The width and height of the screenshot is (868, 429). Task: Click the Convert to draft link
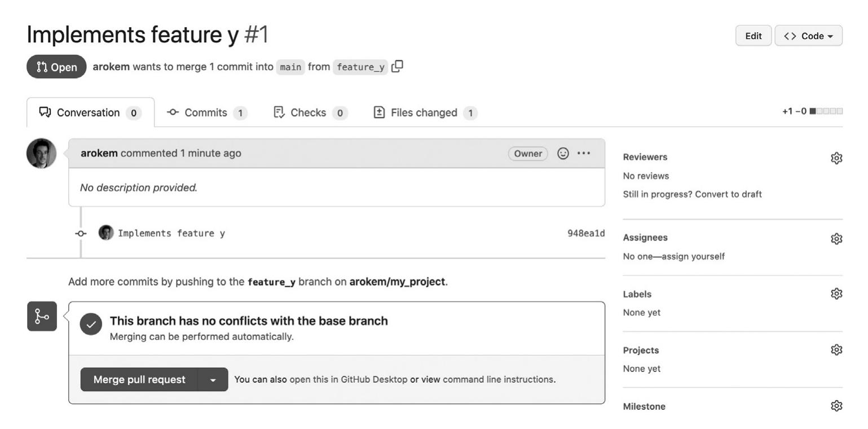pos(728,194)
